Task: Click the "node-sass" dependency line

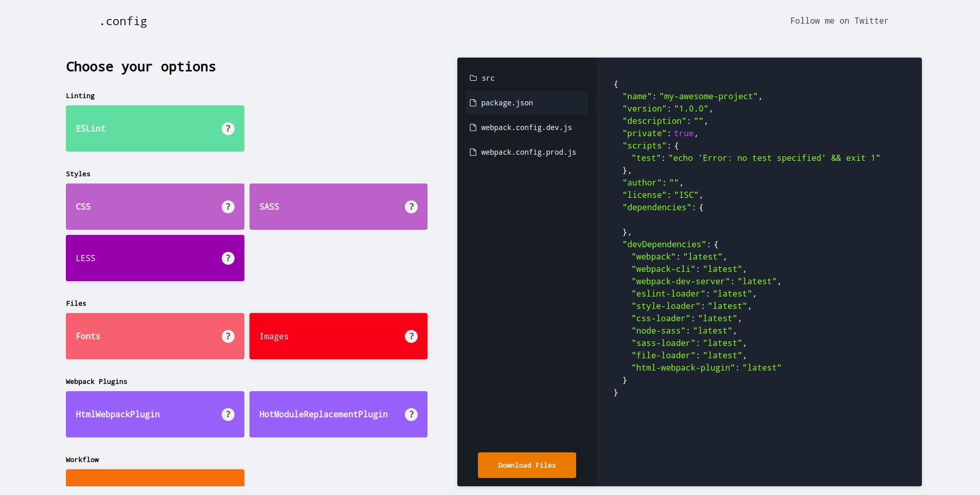Action: coord(684,331)
